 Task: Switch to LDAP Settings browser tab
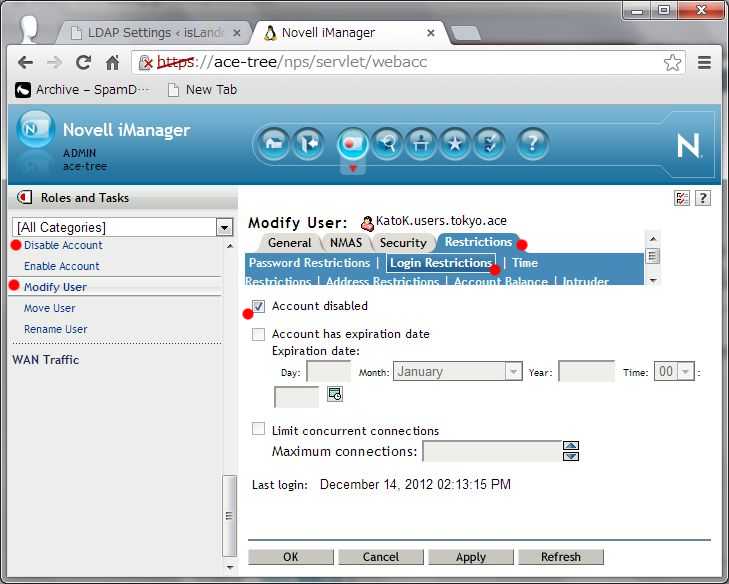point(156,33)
